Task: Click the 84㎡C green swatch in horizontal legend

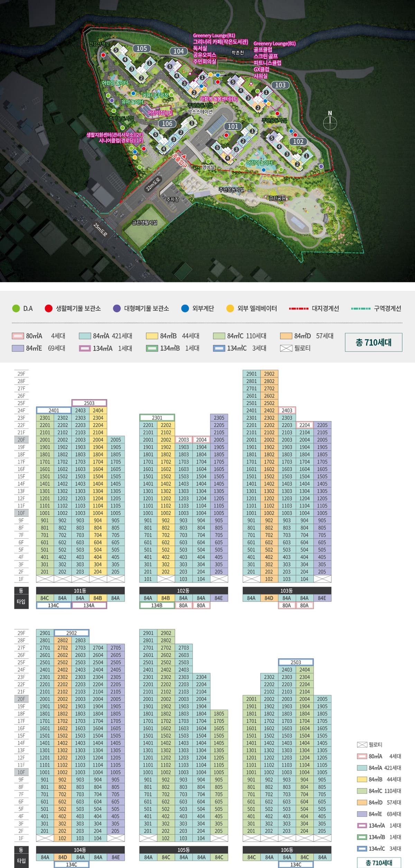Action: pyautogui.click(x=219, y=336)
